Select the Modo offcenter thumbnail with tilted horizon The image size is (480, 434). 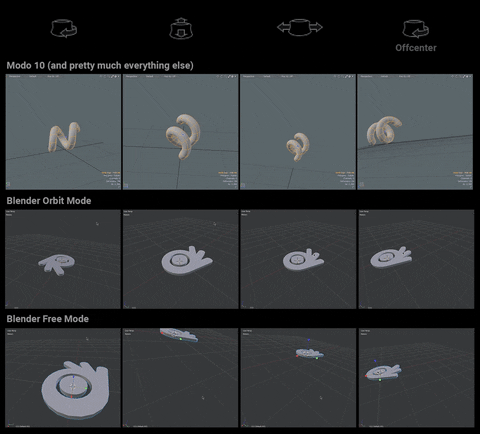tap(415, 132)
